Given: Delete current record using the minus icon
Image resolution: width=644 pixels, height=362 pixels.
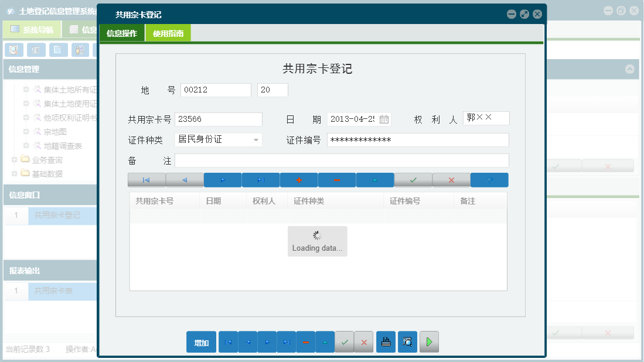Looking at the screenshot, I should (x=336, y=180).
